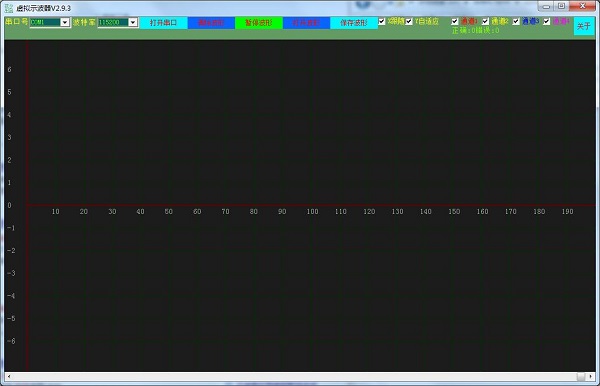The height and width of the screenshot is (386, 600).
Task: Minimize the 虚拟示波器 window
Action: 546,6
